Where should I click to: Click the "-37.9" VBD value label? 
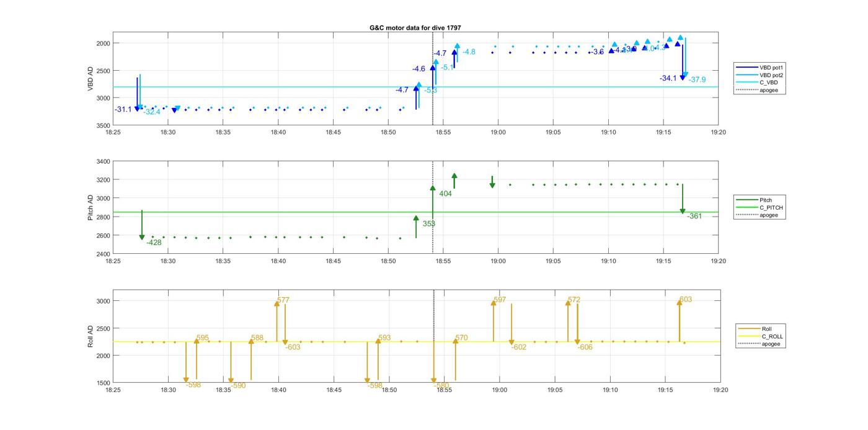(x=698, y=79)
